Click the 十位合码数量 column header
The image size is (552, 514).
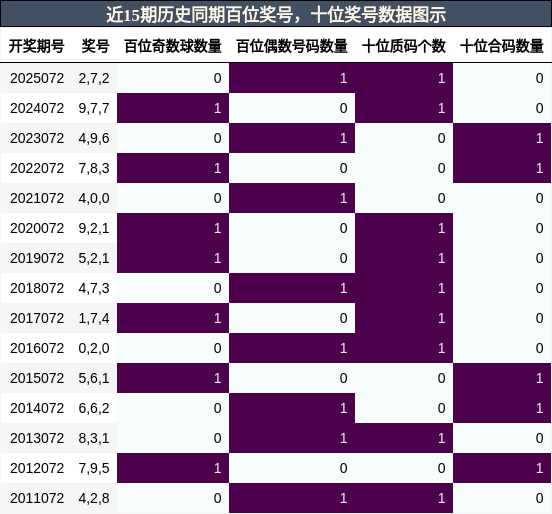(x=502, y=46)
